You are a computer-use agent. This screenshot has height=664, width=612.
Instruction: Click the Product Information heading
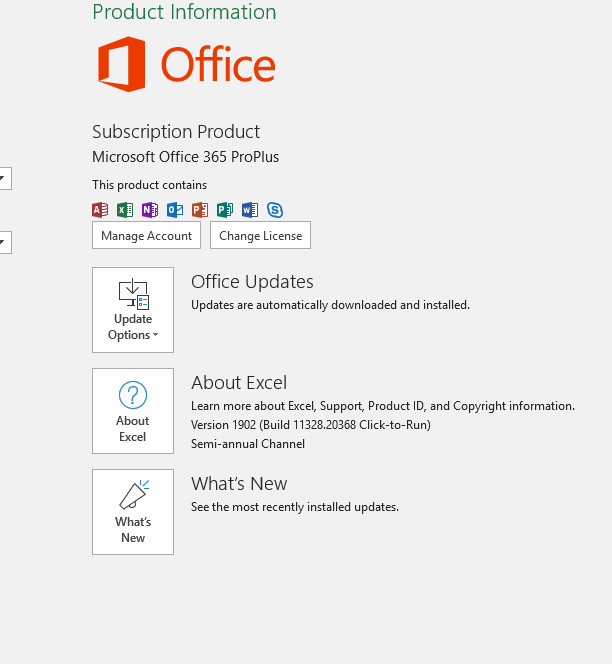[x=184, y=11]
